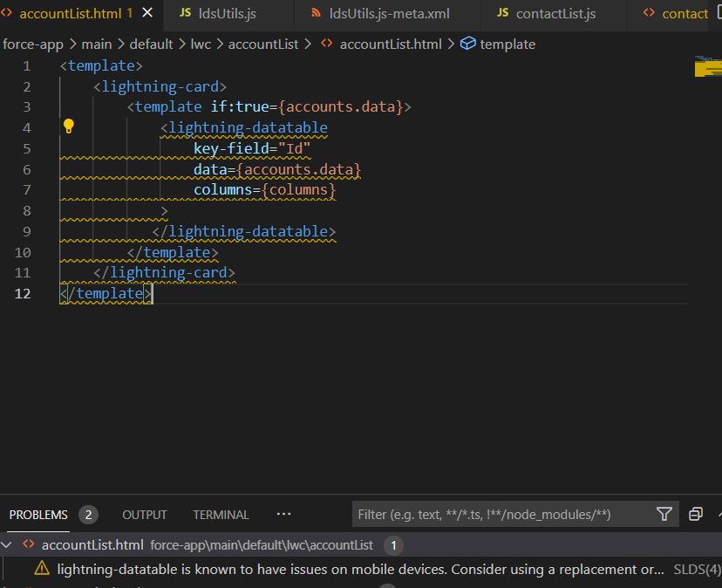Click the View as Table icon
The height and width of the screenshot is (588, 722).
point(695,515)
